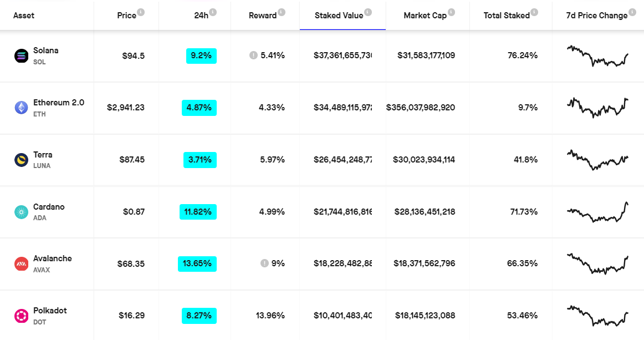Click Ethereum's 4.87% 24h change badge

(199, 108)
